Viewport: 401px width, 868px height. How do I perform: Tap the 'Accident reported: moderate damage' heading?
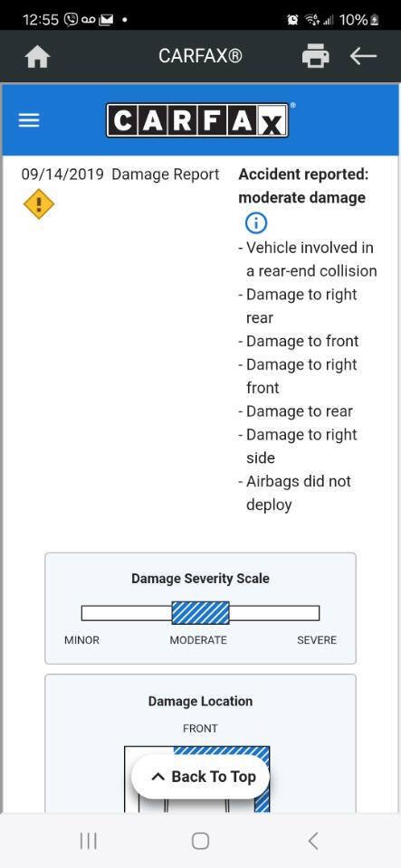pyautogui.click(x=303, y=186)
